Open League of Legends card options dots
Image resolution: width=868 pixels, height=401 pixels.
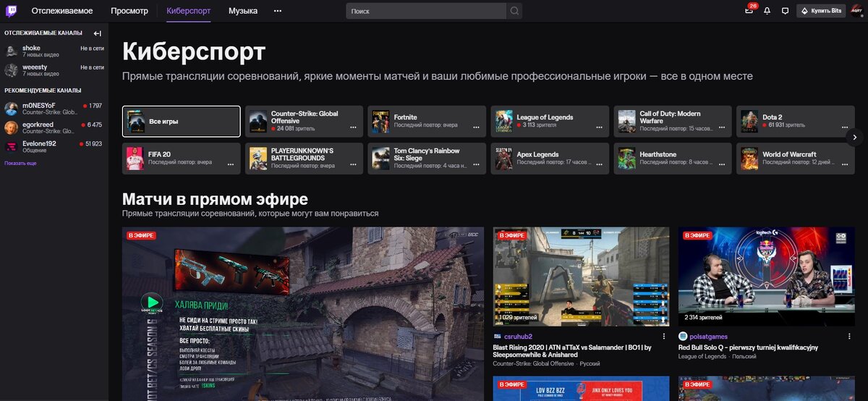[x=600, y=127]
